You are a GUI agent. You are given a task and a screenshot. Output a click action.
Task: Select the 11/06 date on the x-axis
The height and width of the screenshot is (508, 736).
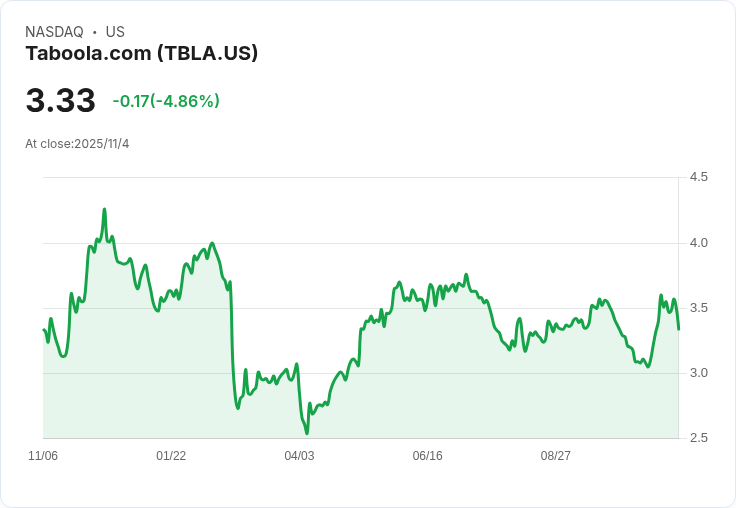click(x=43, y=456)
